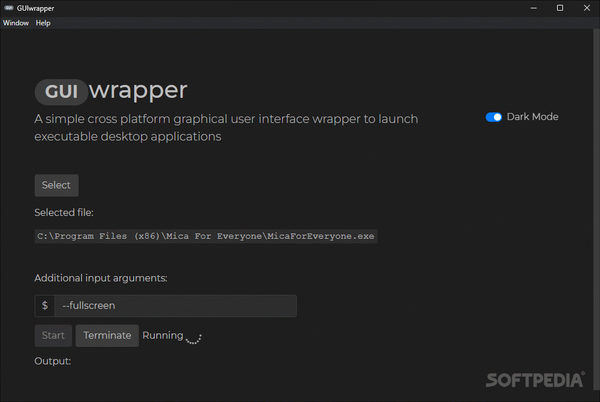Click the Select file button
600x402 pixels.
pos(56,186)
